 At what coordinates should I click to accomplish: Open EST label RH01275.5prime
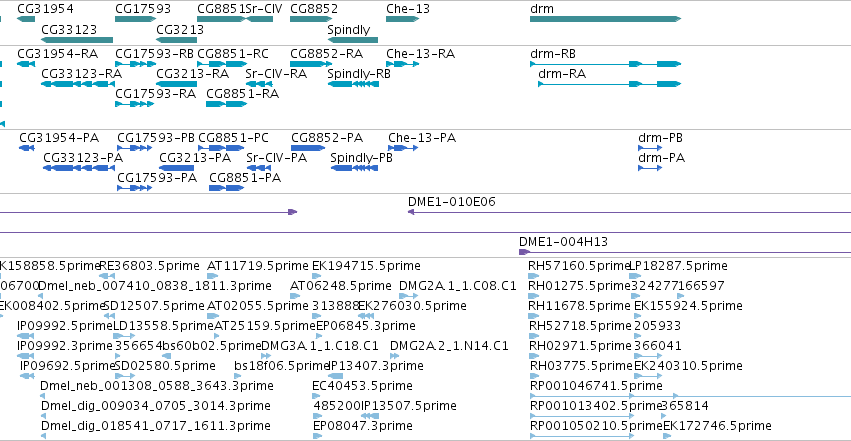pyautogui.click(x=579, y=286)
